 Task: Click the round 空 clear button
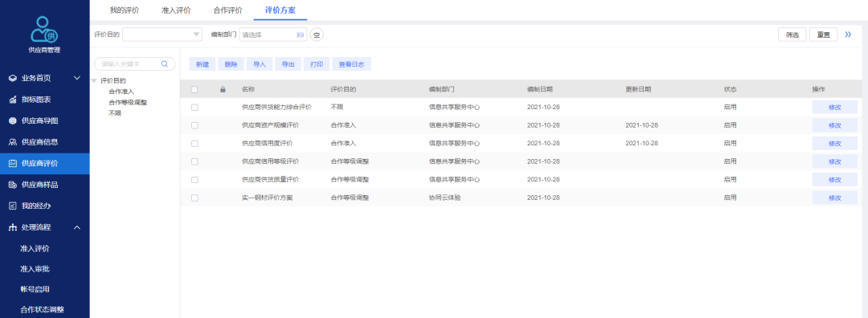[317, 35]
